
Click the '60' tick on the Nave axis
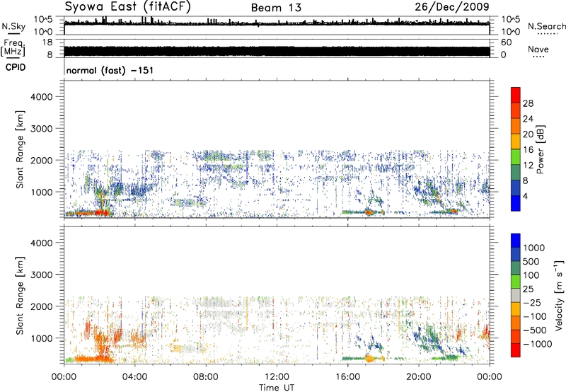(506, 42)
